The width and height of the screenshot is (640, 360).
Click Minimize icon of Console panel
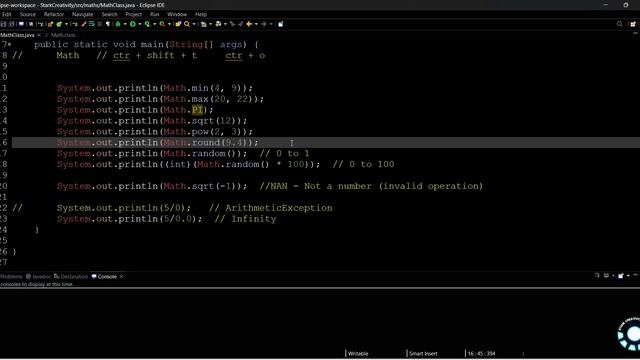tap(636, 276)
